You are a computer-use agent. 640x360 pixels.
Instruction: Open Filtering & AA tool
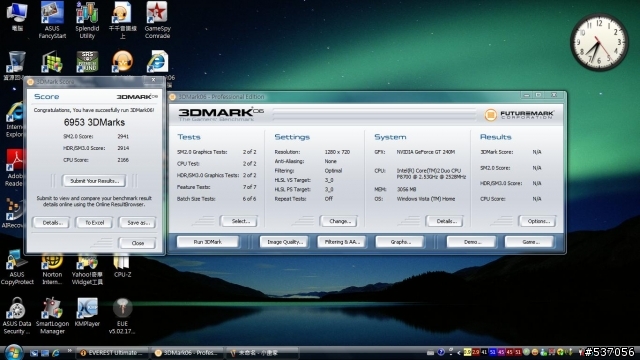coord(342,242)
